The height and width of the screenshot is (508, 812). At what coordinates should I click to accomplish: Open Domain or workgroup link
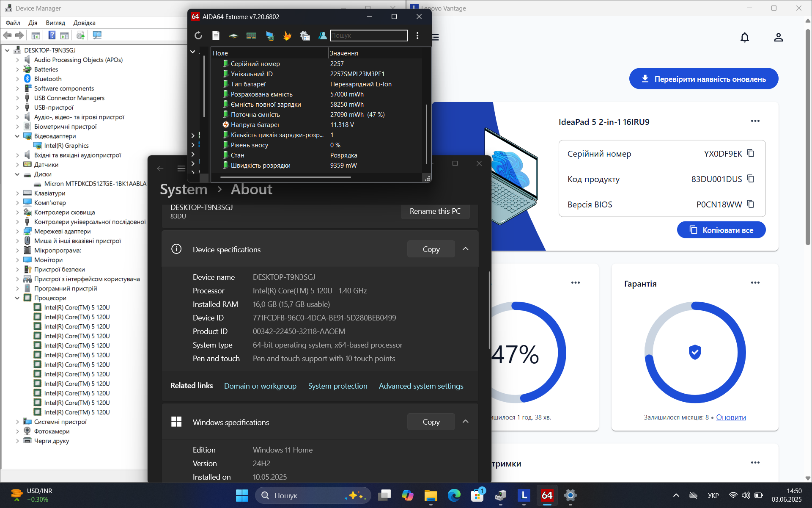pos(260,386)
